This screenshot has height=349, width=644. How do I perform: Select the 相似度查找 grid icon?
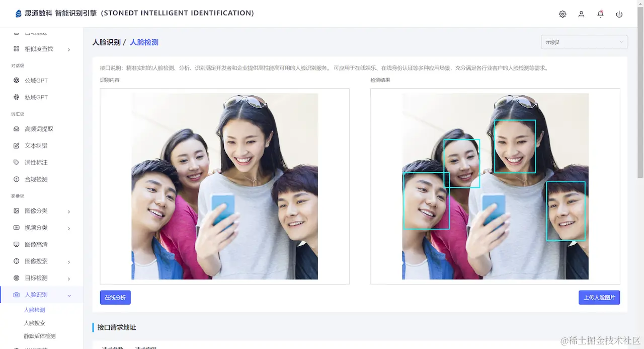pyautogui.click(x=16, y=49)
